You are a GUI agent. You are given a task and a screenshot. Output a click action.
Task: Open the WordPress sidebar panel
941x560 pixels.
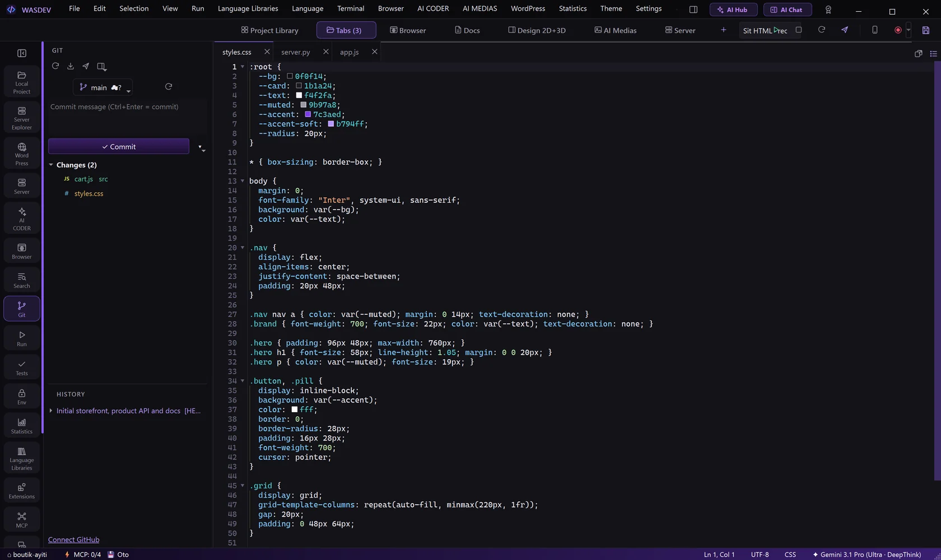[x=22, y=154]
